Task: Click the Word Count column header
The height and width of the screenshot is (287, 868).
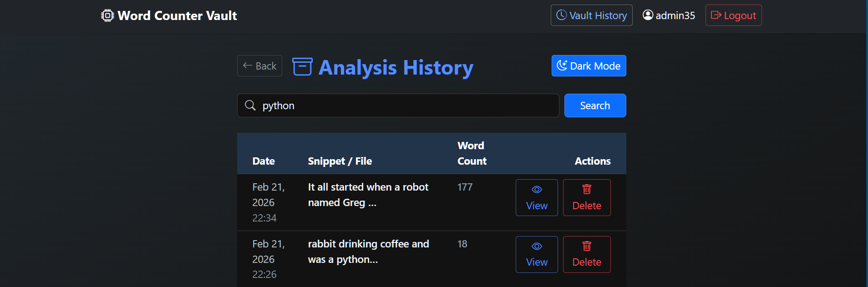Action: click(x=472, y=153)
